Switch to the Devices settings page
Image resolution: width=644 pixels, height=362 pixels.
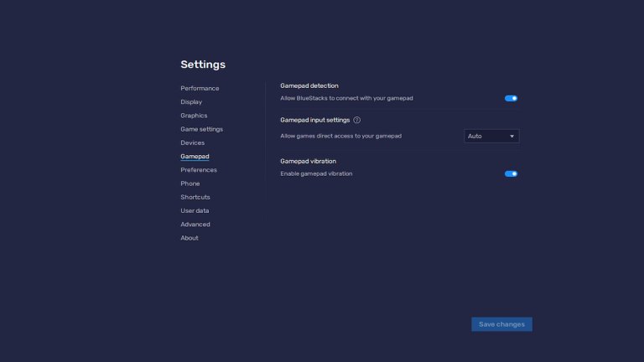pyautogui.click(x=192, y=142)
